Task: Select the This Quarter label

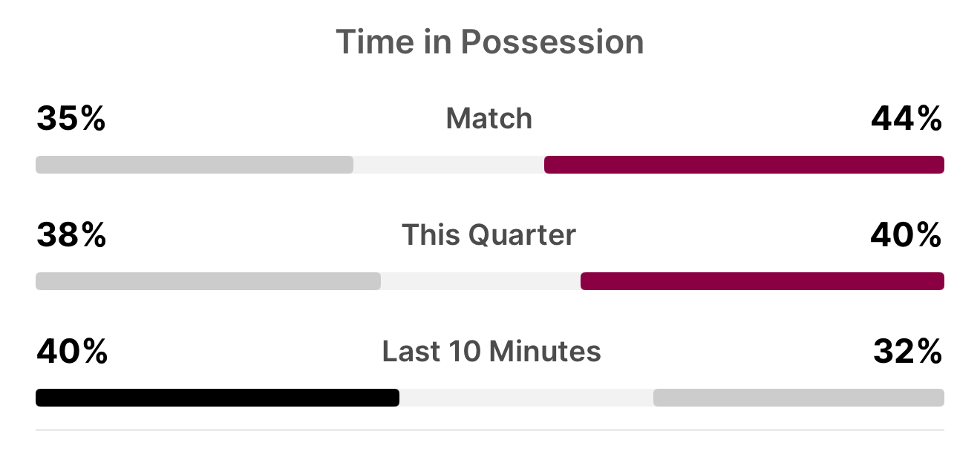Action: click(489, 235)
